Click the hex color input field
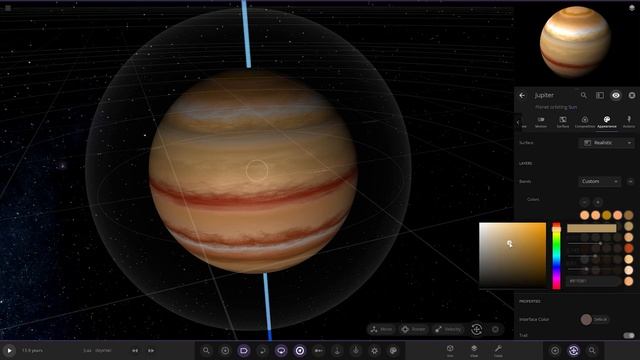 coord(593,281)
